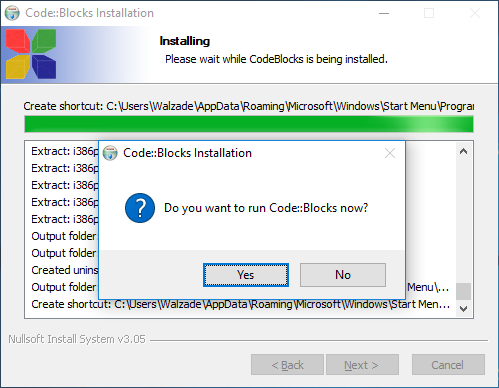Click the disabled Next button

[x=362, y=365]
